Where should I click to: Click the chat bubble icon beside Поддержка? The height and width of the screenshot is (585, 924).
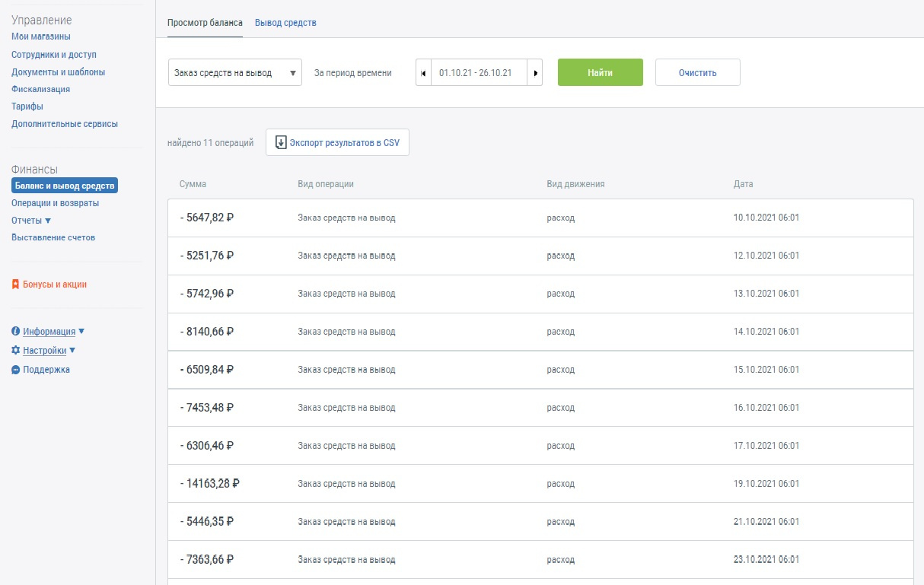15,370
